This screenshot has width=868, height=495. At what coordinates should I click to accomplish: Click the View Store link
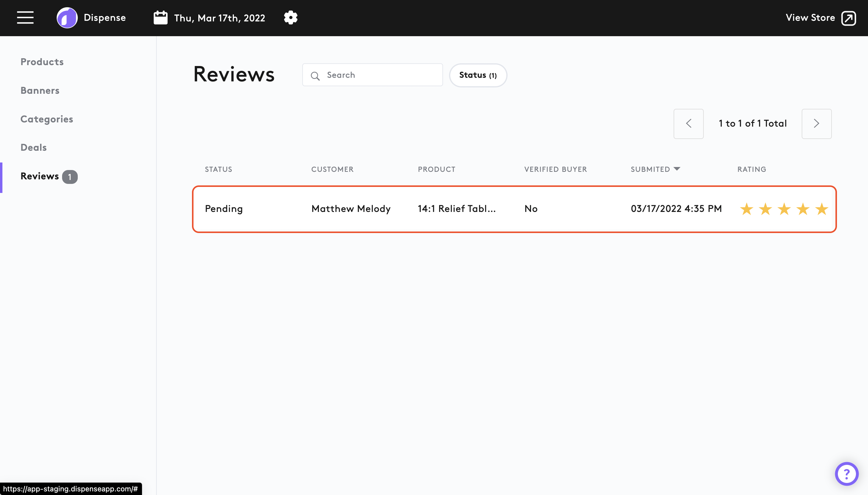810,18
